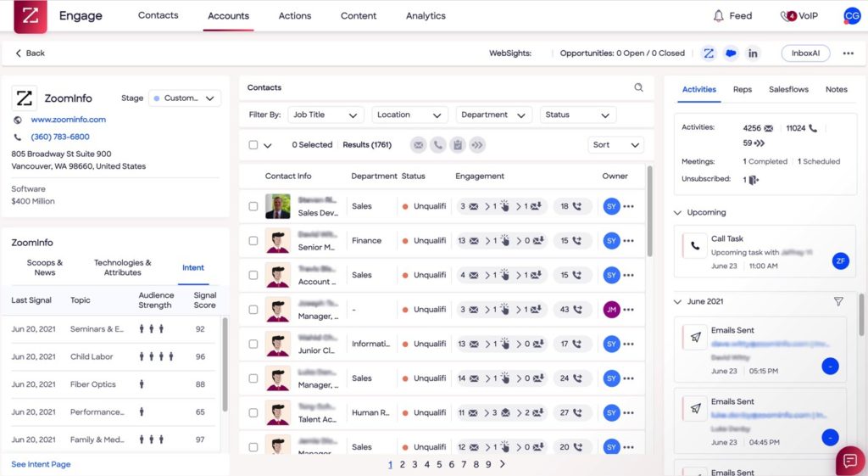The height and width of the screenshot is (476, 868).
Task: Open the Stage Custom.. dropdown
Action: pos(185,98)
